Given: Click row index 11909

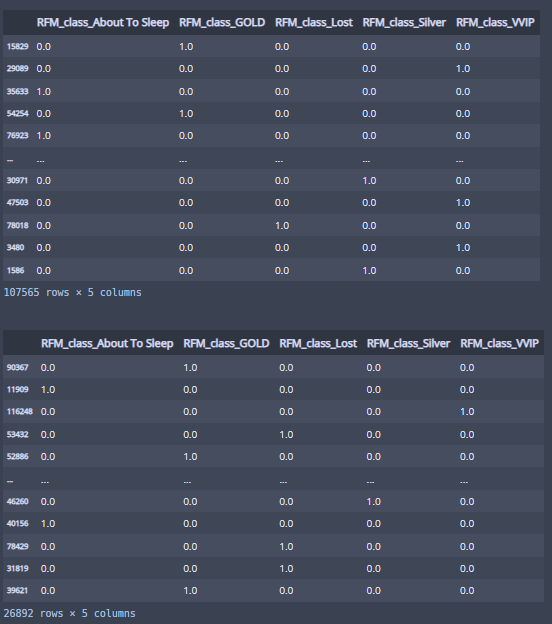Looking at the screenshot, I should [x=18, y=389].
